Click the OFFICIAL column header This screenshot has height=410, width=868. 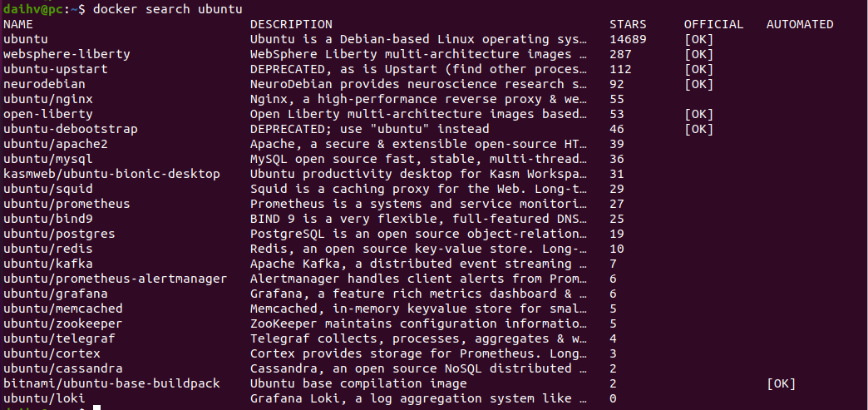pos(713,24)
